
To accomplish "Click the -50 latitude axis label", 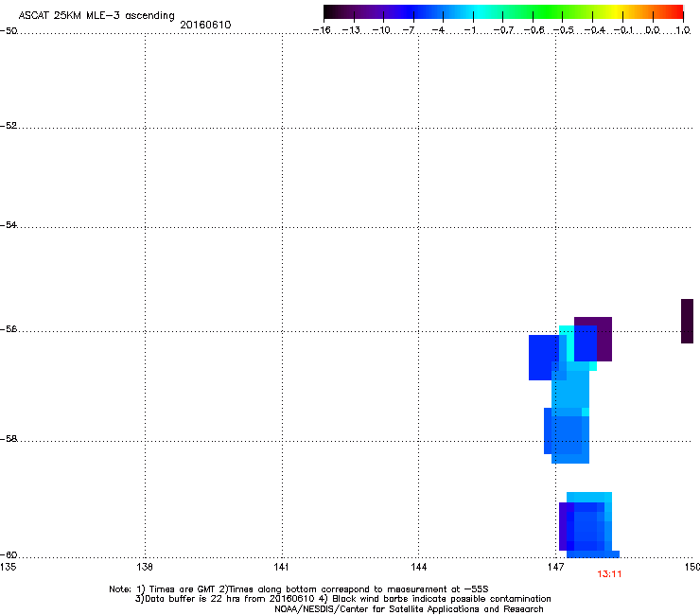I will (9, 31).
